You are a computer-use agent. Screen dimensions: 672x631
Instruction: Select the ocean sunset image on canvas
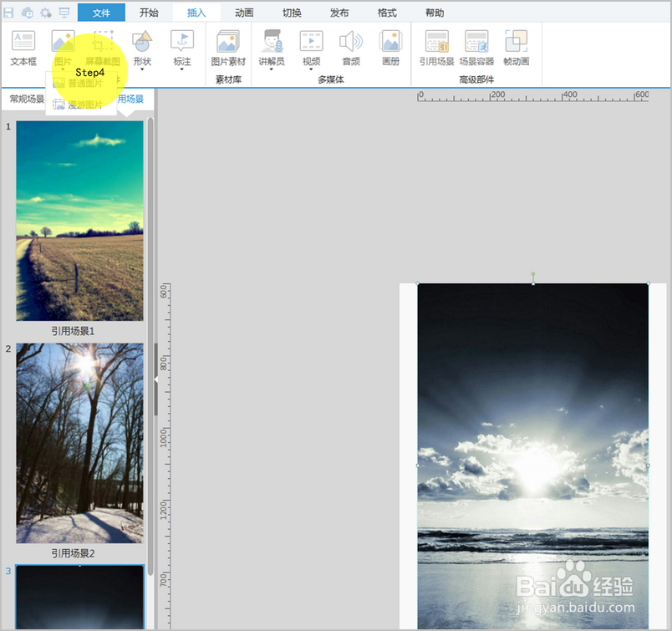click(532, 456)
